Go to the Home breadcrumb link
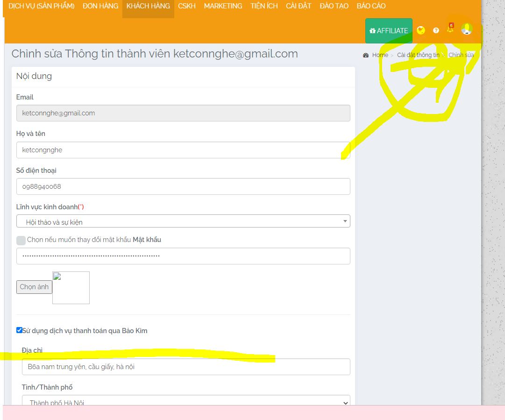The image size is (505, 420). tap(380, 55)
